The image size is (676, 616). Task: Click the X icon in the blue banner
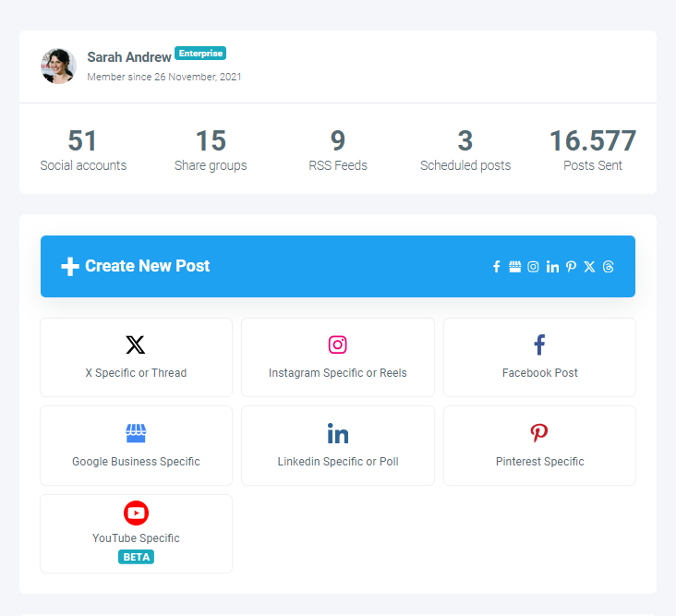pos(589,267)
